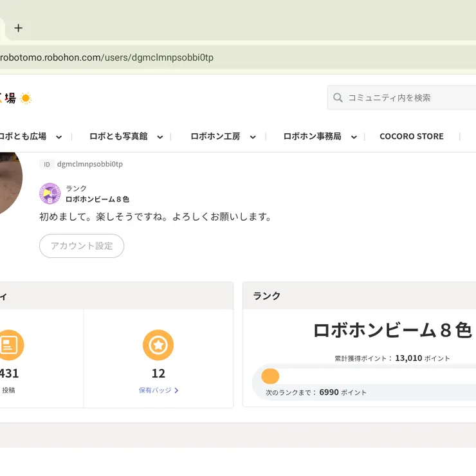Click the sun icon beside site logo
Viewport: 476px width, 476px height.
coord(26,98)
